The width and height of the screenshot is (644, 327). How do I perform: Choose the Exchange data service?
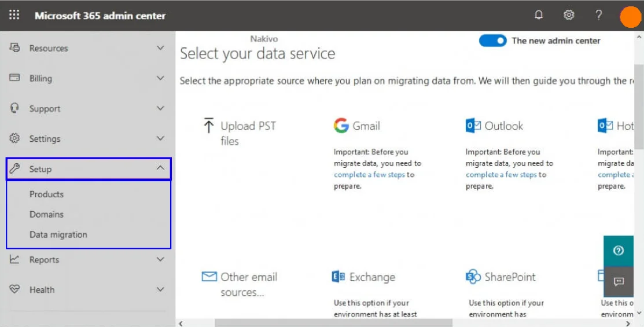click(372, 277)
